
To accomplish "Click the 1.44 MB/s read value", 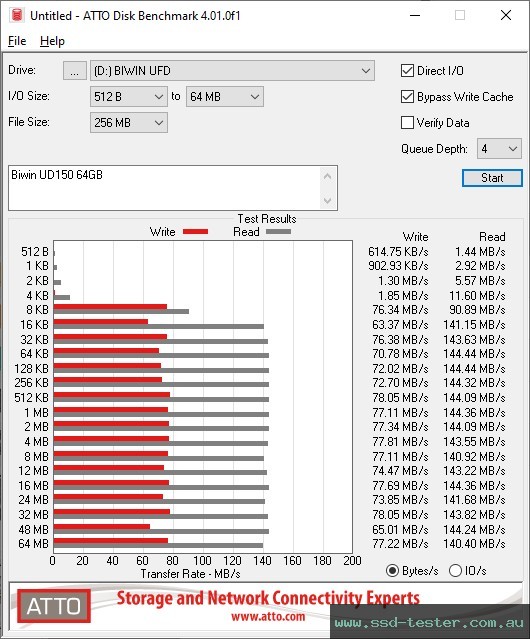I will click(480, 251).
